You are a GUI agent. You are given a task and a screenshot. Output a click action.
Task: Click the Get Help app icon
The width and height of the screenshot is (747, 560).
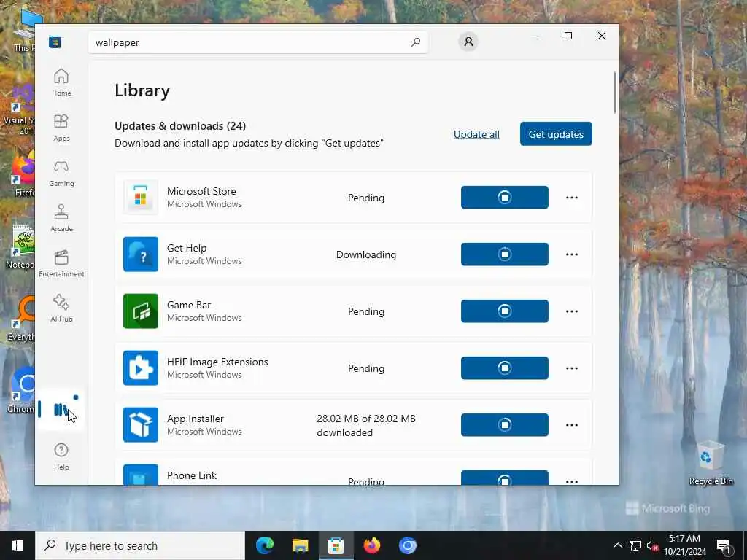coord(141,254)
